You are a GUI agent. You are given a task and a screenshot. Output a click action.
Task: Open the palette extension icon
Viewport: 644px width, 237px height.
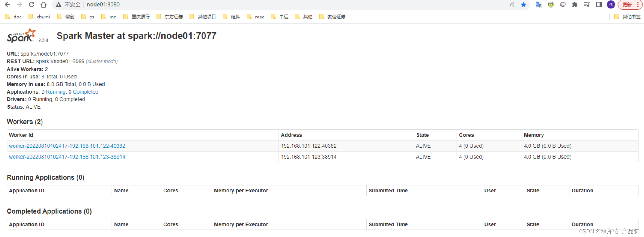click(563, 5)
